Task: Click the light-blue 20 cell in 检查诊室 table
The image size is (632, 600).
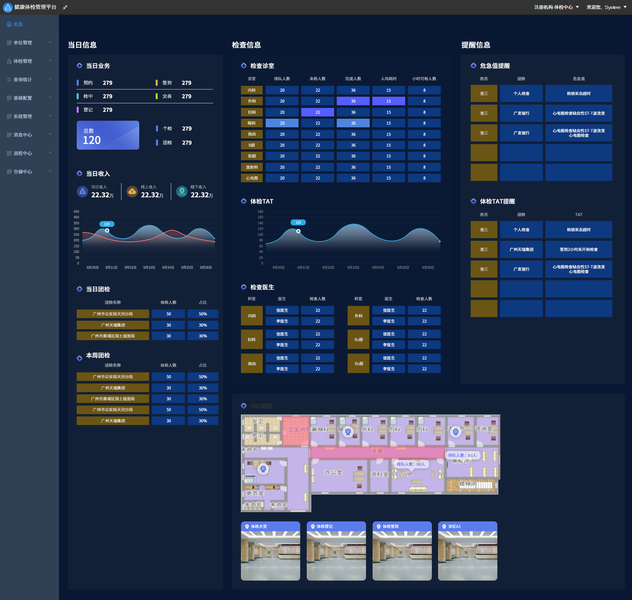Action: (282, 123)
